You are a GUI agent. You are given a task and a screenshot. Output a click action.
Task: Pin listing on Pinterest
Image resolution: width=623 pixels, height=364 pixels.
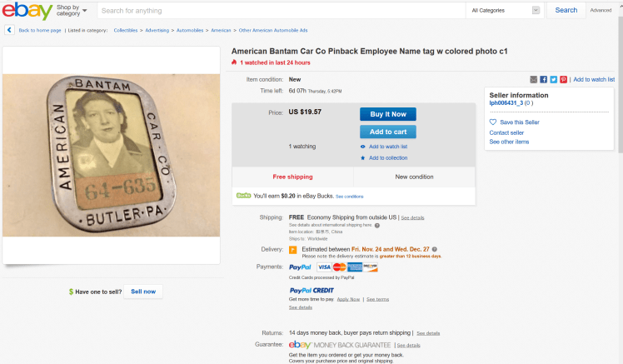coord(564,79)
